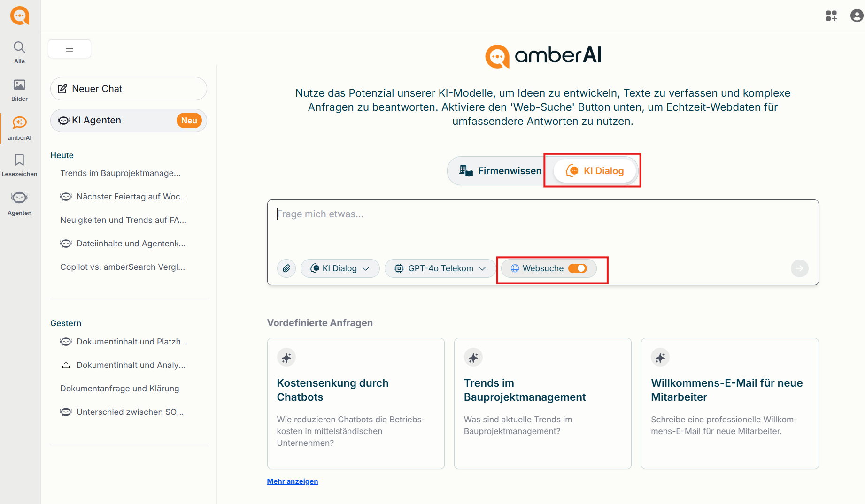
Task: Click the paperclip attachment icon
Action: [x=286, y=268]
